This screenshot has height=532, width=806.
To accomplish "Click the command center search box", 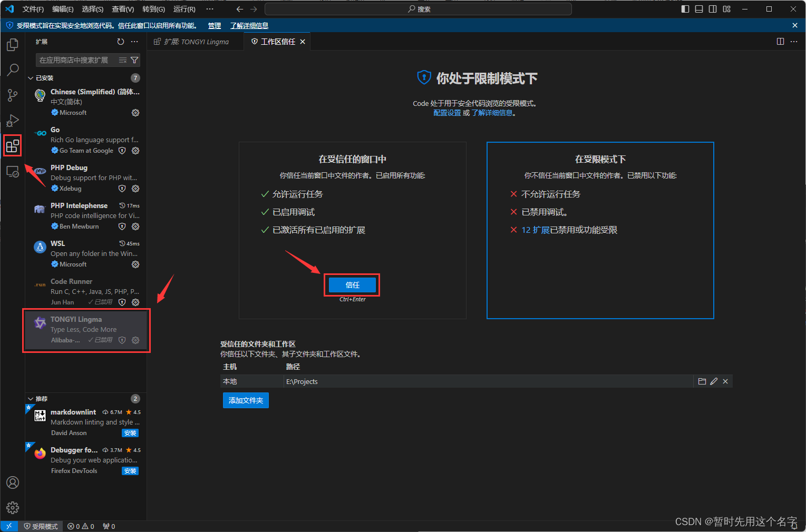I will tap(419, 9).
